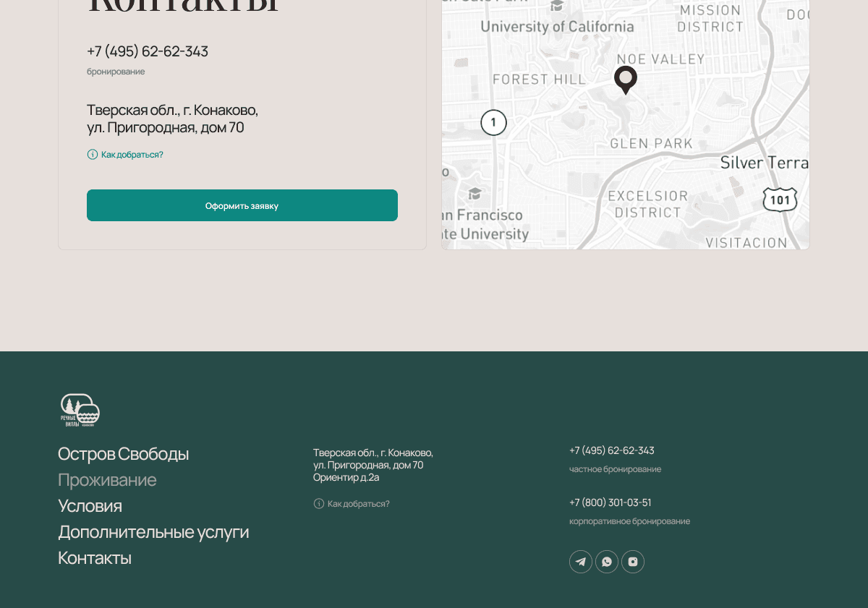Open the Telegram social icon
This screenshot has width=868, height=608.
[581, 562]
